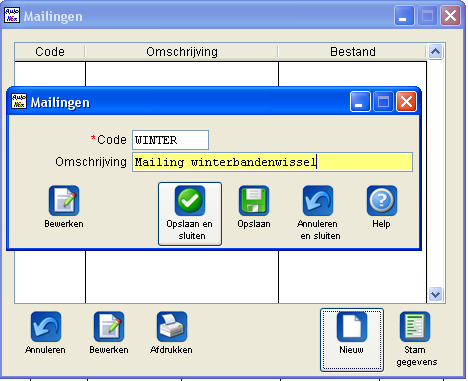Click the Code column header
The height and width of the screenshot is (381, 468).
point(50,52)
